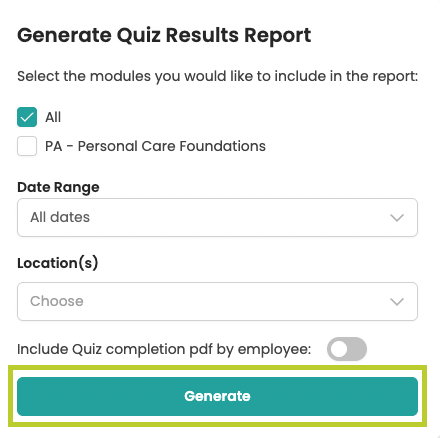Image resolution: width=440 pixels, height=438 pixels.
Task: Click the 'Generate' text inside the teal button
Action: (217, 396)
